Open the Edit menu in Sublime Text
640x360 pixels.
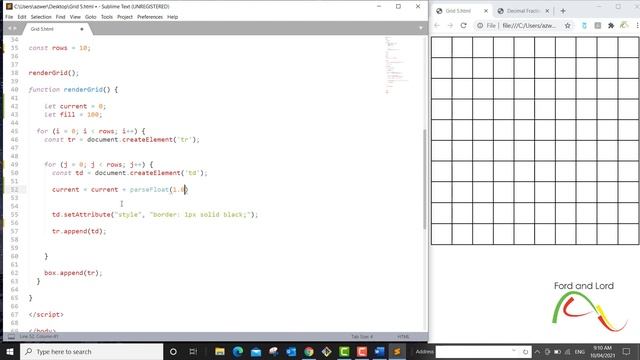22,17
